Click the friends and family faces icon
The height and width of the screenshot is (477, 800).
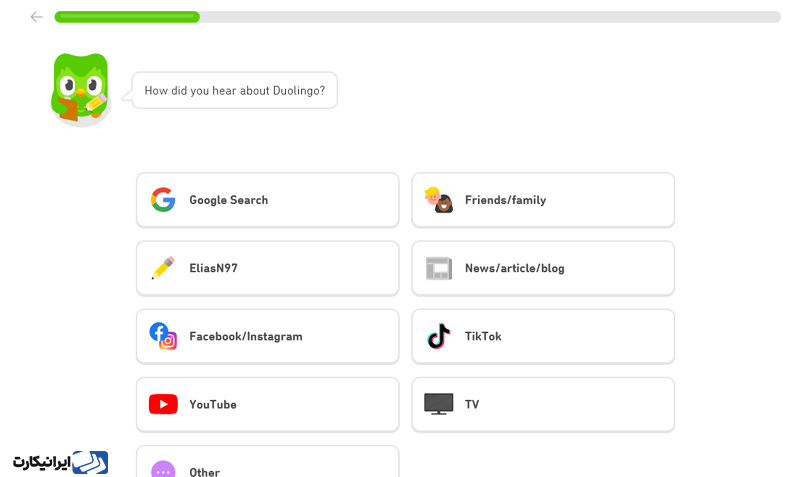point(439,200)
